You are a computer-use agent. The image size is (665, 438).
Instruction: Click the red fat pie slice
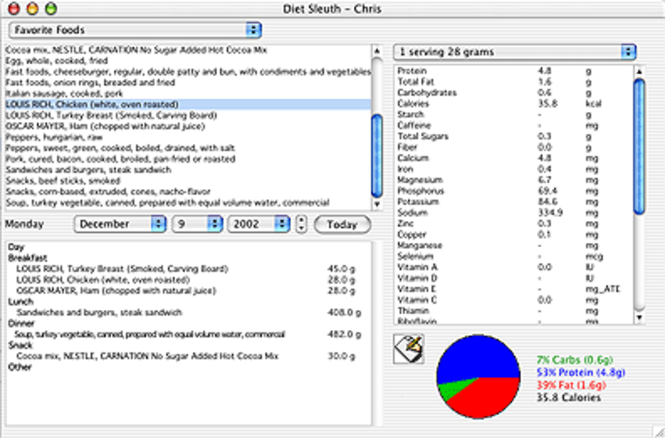coord(488,399)
